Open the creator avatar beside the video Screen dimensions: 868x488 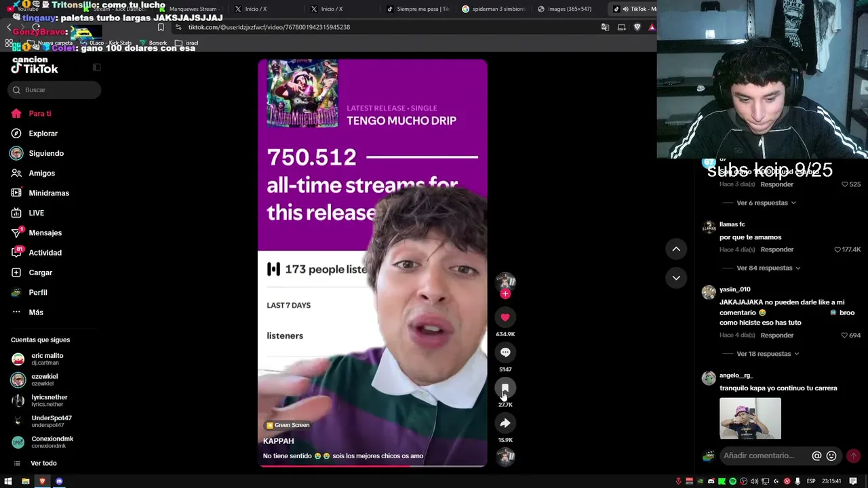tap(505, 281)
